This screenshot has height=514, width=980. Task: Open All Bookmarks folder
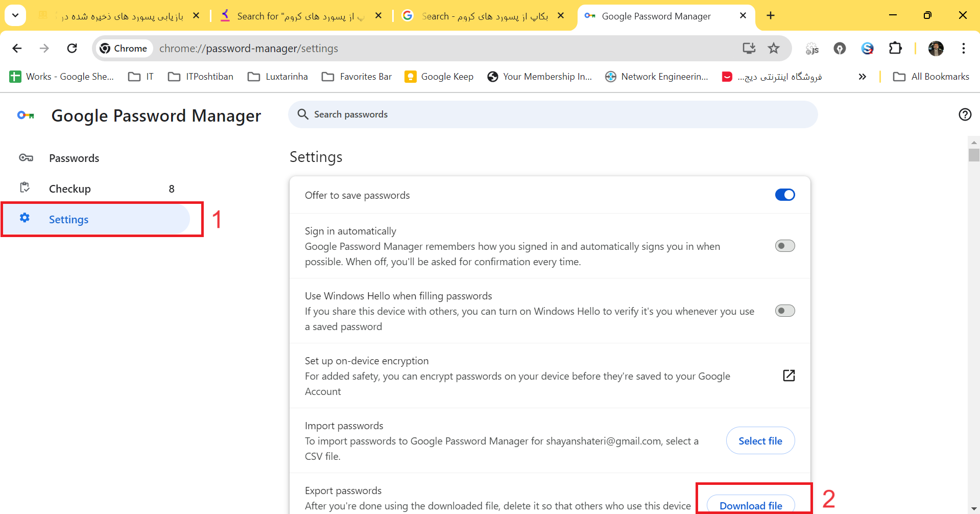tap(931, 77)
